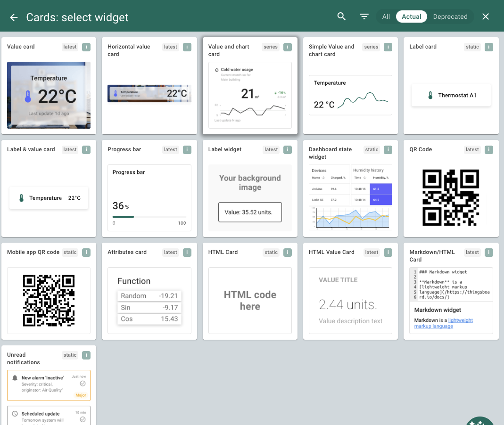Choose the HTML code here preview

pos(250,301)
